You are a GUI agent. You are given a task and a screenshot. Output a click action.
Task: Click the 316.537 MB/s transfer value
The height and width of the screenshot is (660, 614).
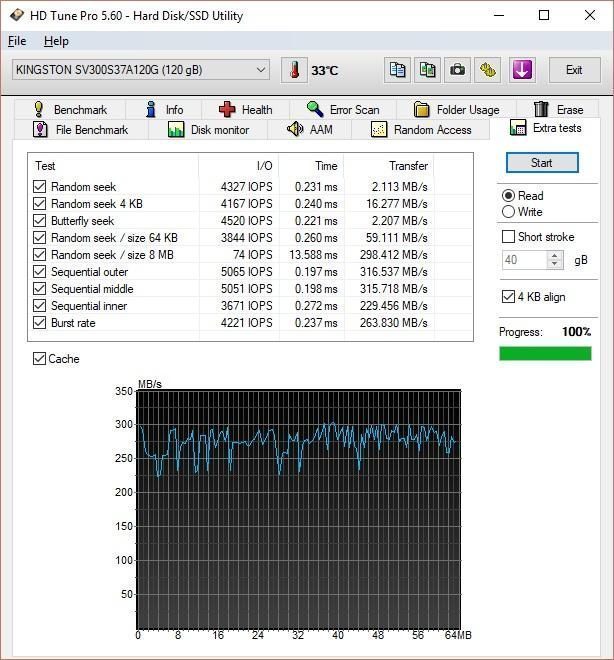coord(393,272)
